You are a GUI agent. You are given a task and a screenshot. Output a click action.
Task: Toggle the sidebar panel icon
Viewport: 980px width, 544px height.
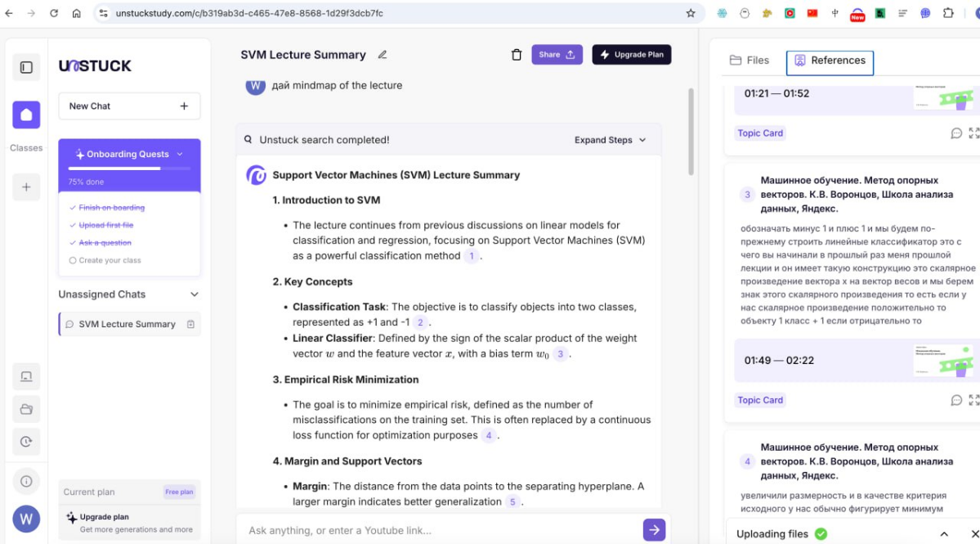(26, 68)
